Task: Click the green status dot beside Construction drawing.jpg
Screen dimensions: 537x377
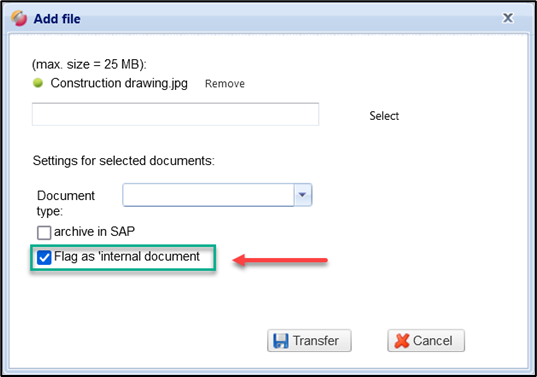Action: pos(38,83)
